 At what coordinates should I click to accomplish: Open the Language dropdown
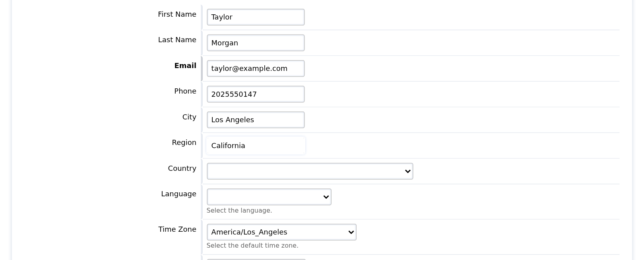pyautogui.click(x=269, y=197)
